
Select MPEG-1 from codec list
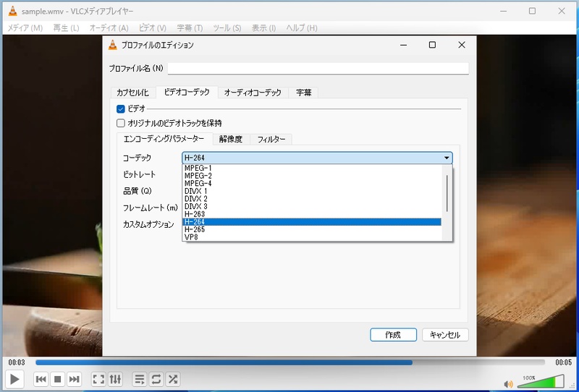tap(312, 168)
